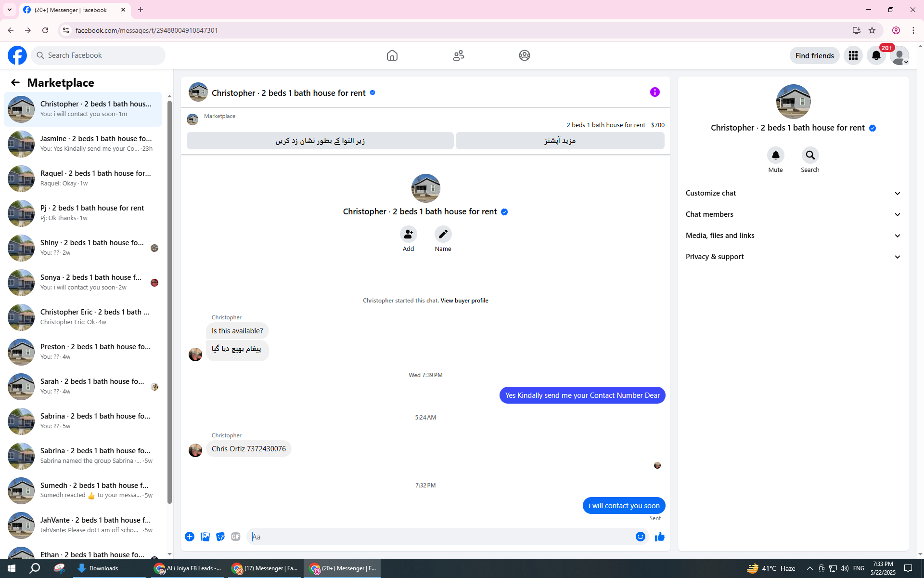The height and width of the screenshot is (578, 924).
Task: Open the Sonya house rent conversation
Action: click(x=83, y=282)
